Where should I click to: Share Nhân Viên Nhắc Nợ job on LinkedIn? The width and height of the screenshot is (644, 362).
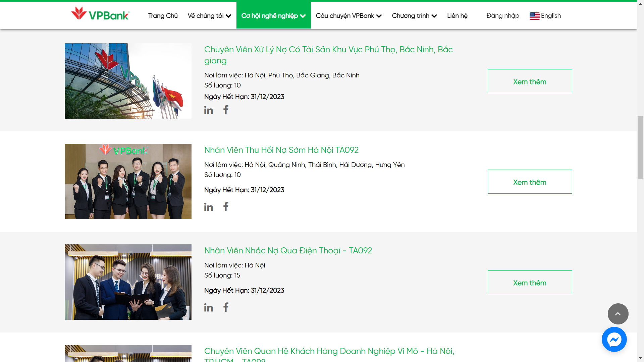[x=209, y=307]
